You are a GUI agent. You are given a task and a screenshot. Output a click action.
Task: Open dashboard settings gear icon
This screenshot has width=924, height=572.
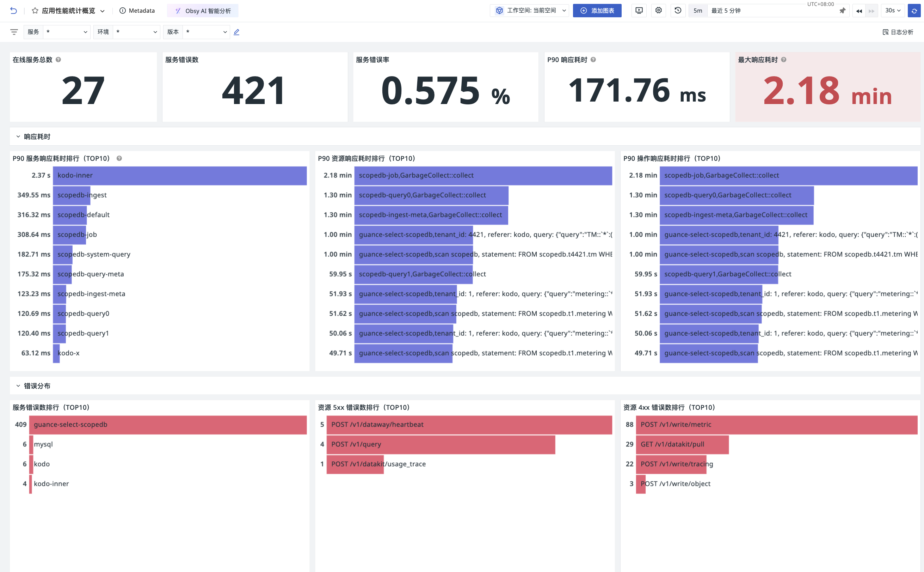point(659,11)
